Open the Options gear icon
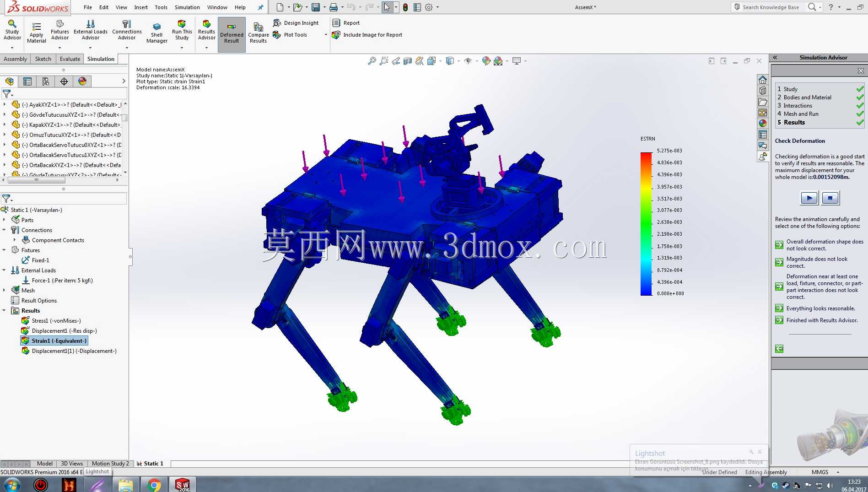 (429, 7)
